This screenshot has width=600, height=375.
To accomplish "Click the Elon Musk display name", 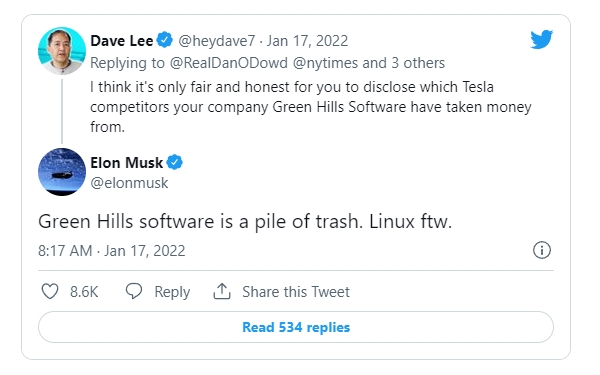I will click(x=127, y=163).
